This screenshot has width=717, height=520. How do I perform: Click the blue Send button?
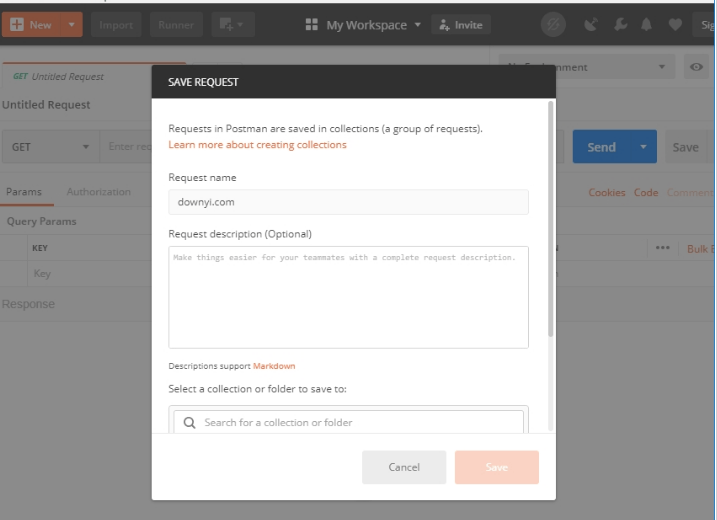click(x=601, y=147)
